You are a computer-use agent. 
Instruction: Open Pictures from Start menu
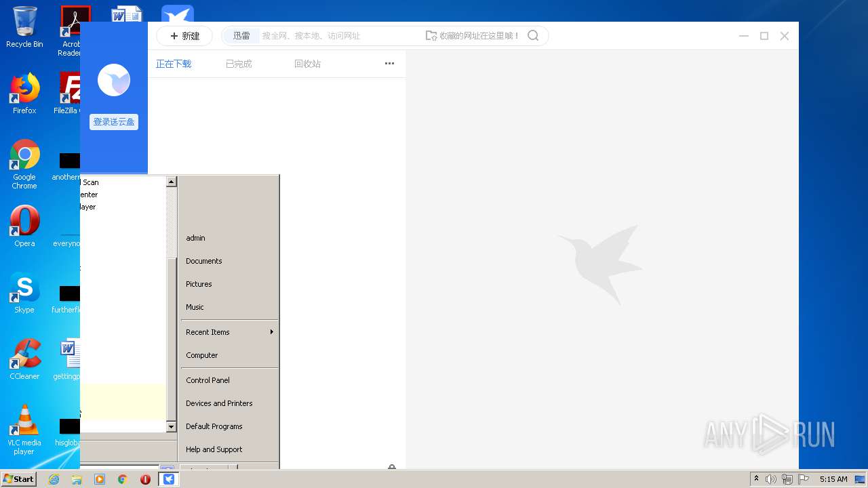pyautogui.click(x=199, y=284)
